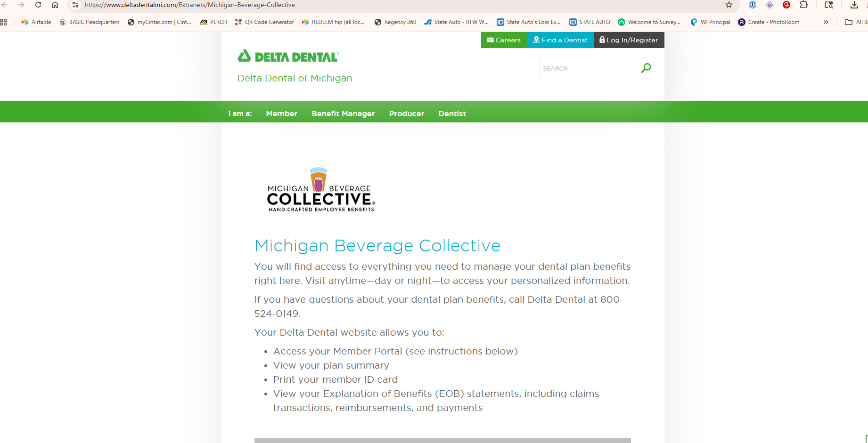Click the Michigan Beverage Collective logo image
Image resolution: width=868 pixels, height=443 pixels.
click(x=321, y=190)
